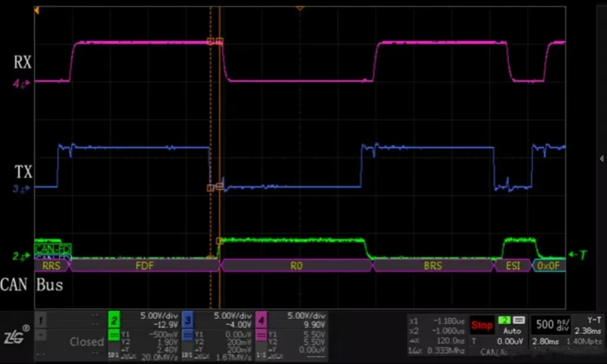Click the channel 3 coupling icon
This screenshot has width=607, height=364.
click(x=187, y=335)
